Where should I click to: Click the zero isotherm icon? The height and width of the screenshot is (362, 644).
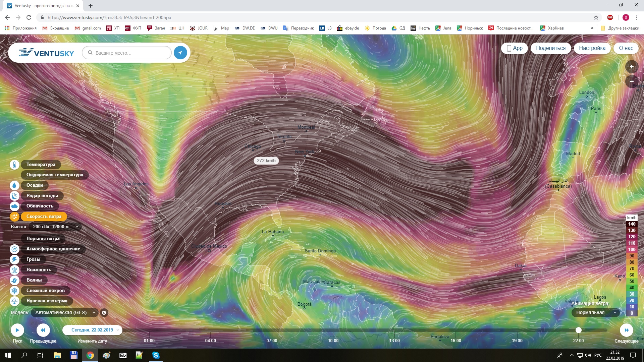(x=14, y=301)
